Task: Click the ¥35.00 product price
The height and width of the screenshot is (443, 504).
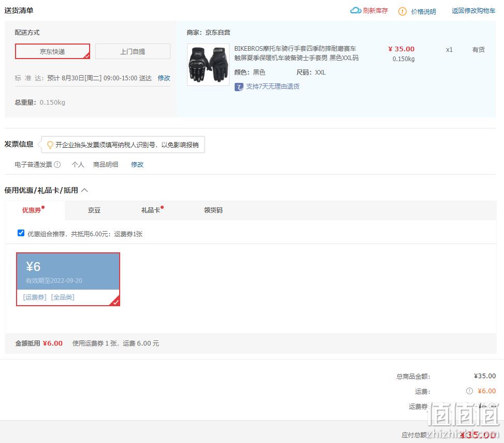Action: click(x=401, y=49)
